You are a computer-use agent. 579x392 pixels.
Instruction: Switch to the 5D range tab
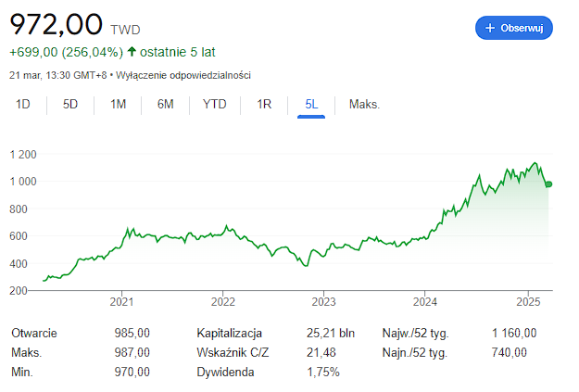[x=70, y=105]
